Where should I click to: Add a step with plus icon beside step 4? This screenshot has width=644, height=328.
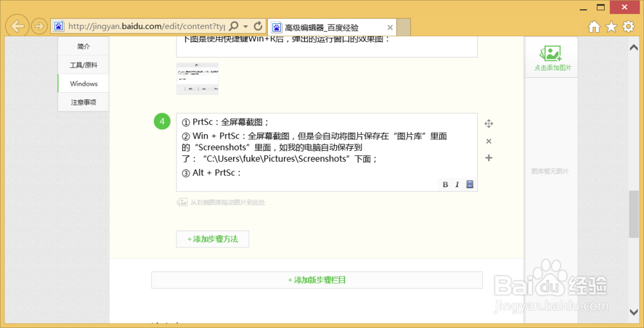point(489,158)
